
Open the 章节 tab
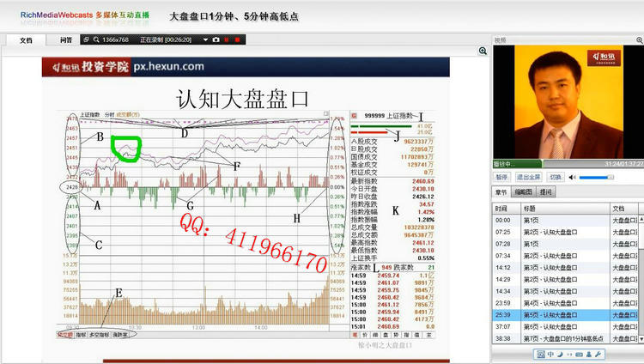[501, 191]
